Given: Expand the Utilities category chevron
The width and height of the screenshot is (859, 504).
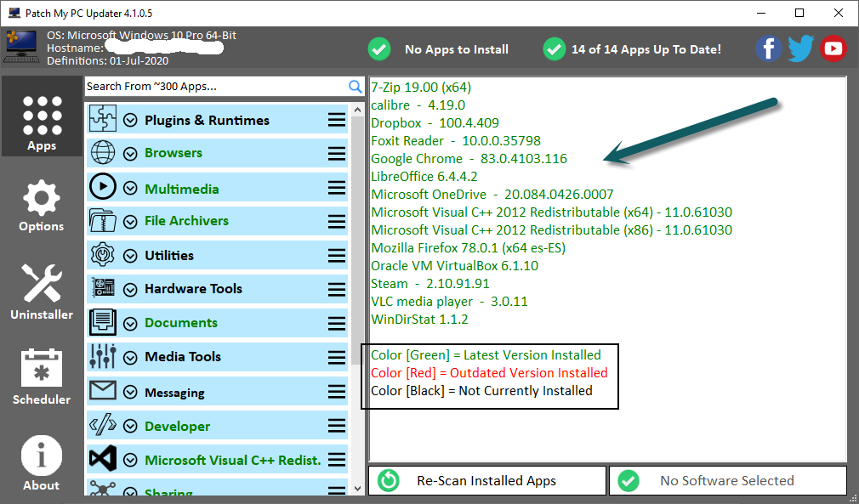Looking at the screenshot, I should (x=130, y=256).
